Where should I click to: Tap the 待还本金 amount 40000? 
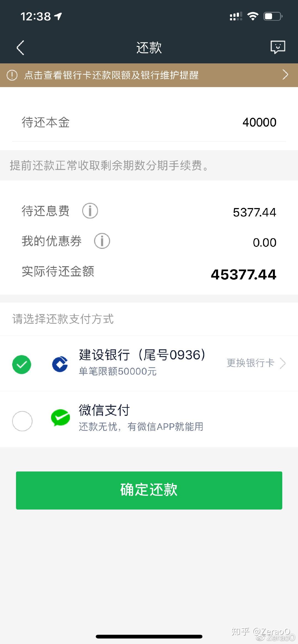pos(259,122)
